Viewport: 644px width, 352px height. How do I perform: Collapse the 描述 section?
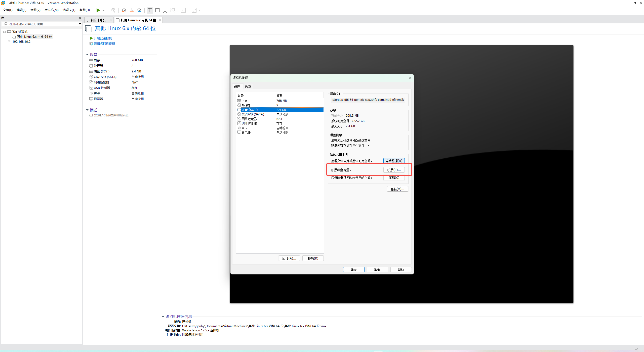[87, 110]
